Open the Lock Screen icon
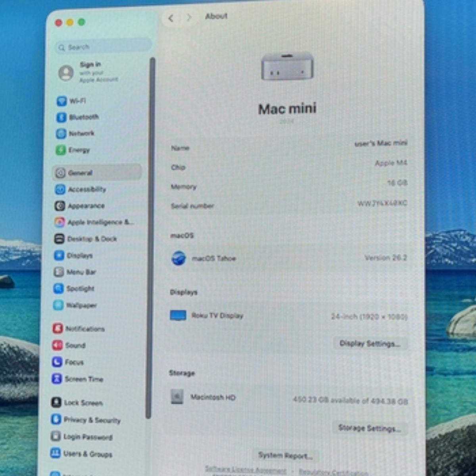Screen dimensions: 476x476 click(56, 402)
